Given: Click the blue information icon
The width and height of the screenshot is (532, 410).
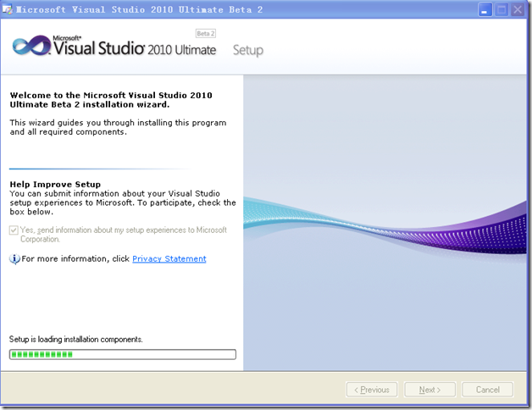Looking at the screenshot, I should [14, 259].
